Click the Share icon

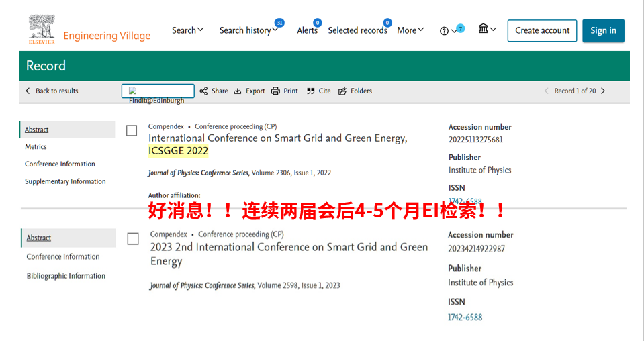coord(203,91)
